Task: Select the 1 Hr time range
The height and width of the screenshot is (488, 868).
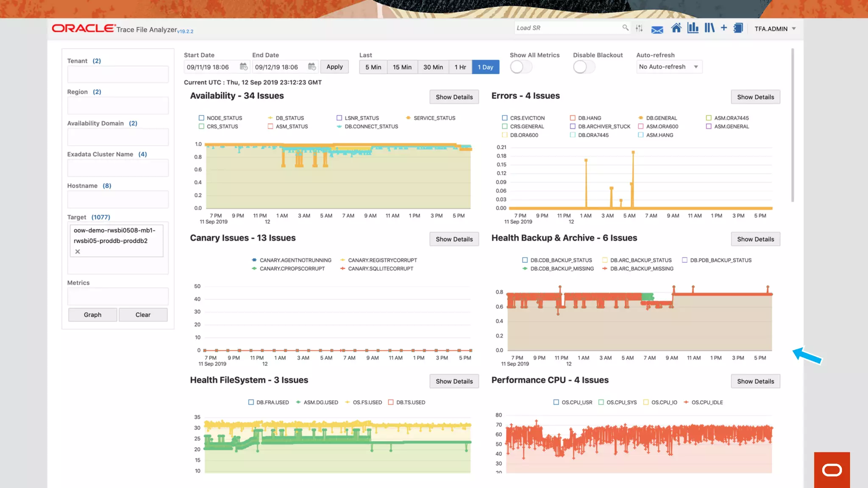Action: click(460, 67)
